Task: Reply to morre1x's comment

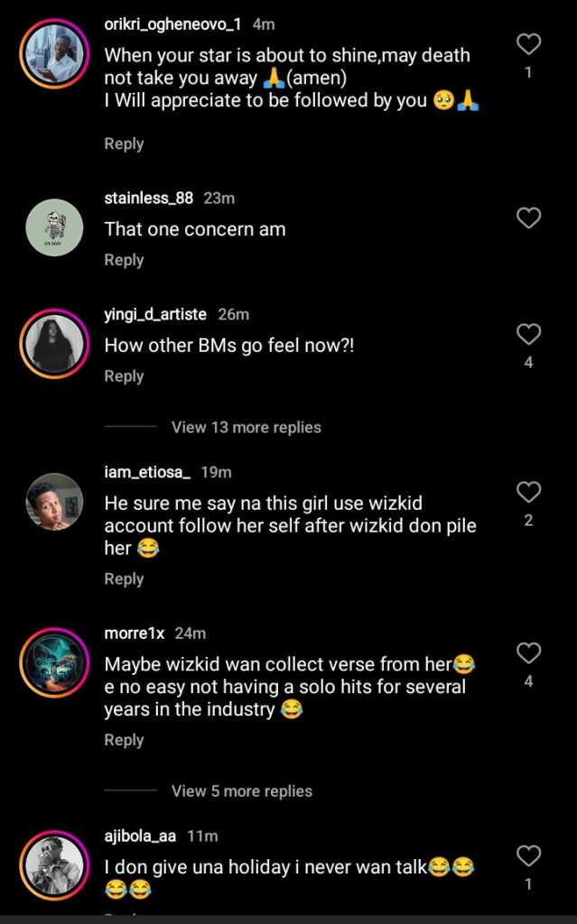Action: [x=124, y=740]
